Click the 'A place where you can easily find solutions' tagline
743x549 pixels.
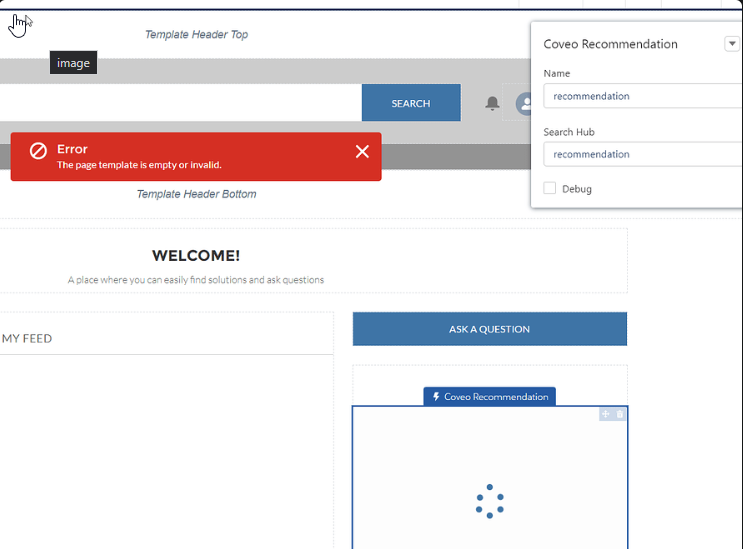(196, 279)
